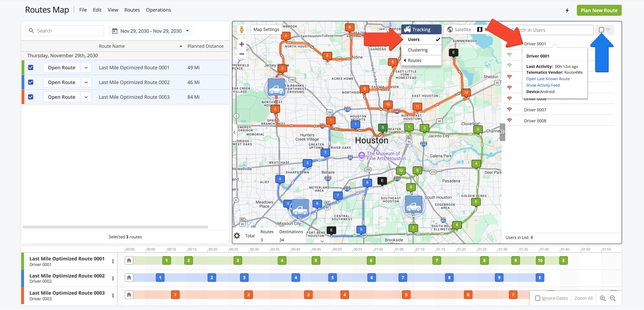
Task: Click the calendar icon in date selector
Action: [x=115, y=31]
